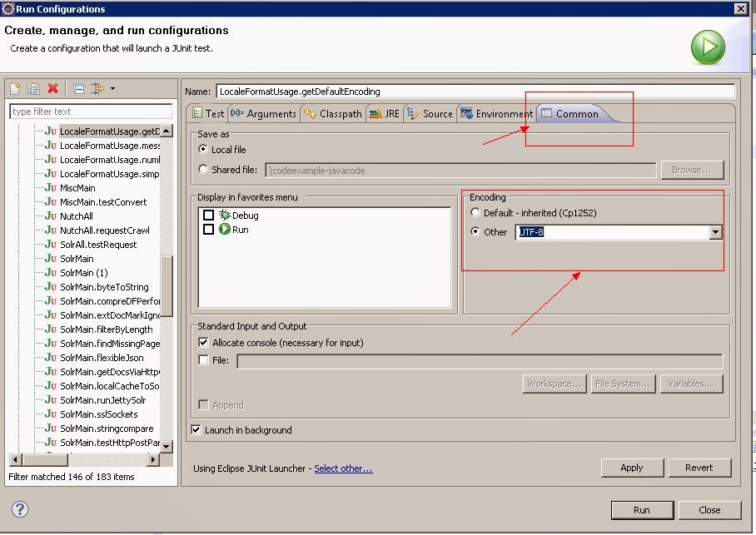Click the JRE tab icon
Screen dimensions: 756x535
coord(374,114)
